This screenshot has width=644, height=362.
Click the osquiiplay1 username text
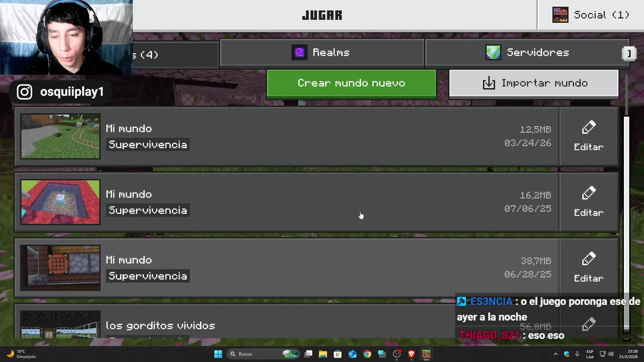pyautogui.click(x=72, y=92)
